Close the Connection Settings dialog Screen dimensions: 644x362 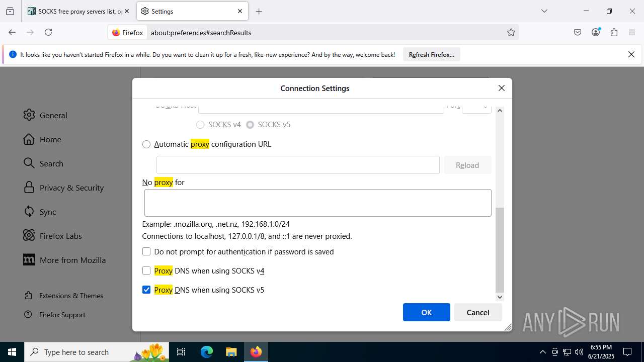[502, 88]
